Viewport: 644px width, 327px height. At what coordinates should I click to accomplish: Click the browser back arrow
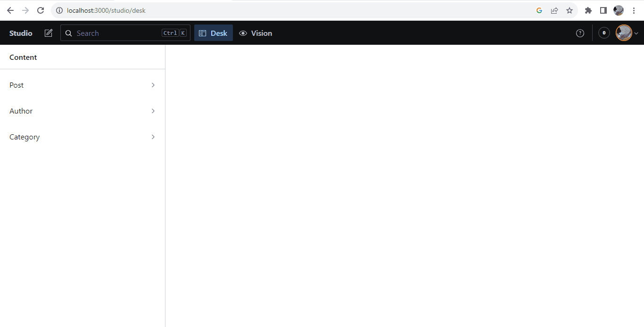[x=10, y=10]
